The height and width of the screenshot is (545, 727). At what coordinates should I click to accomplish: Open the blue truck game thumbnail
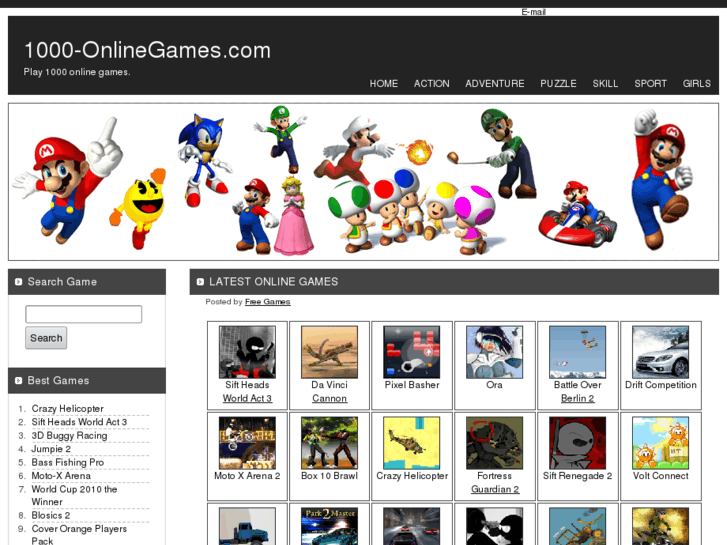click(x=247, y=526)
